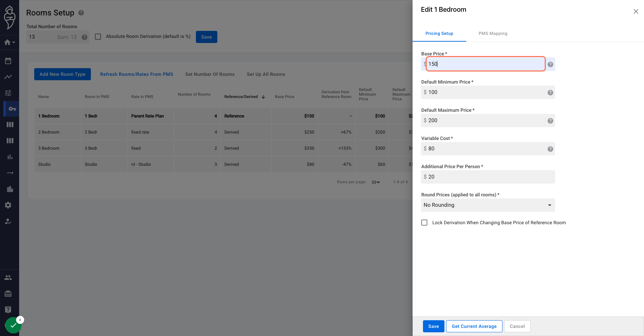Open the trend line chart icon in the sidebar
This screenshot has width=644, height=336.
pos(8,77)
